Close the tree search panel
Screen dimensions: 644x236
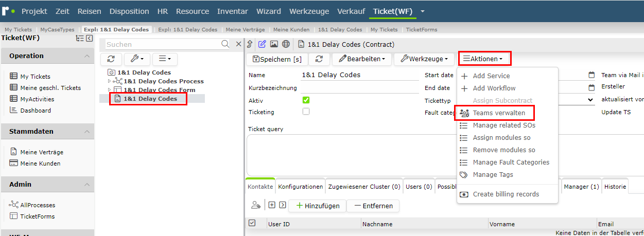(238, 44)
